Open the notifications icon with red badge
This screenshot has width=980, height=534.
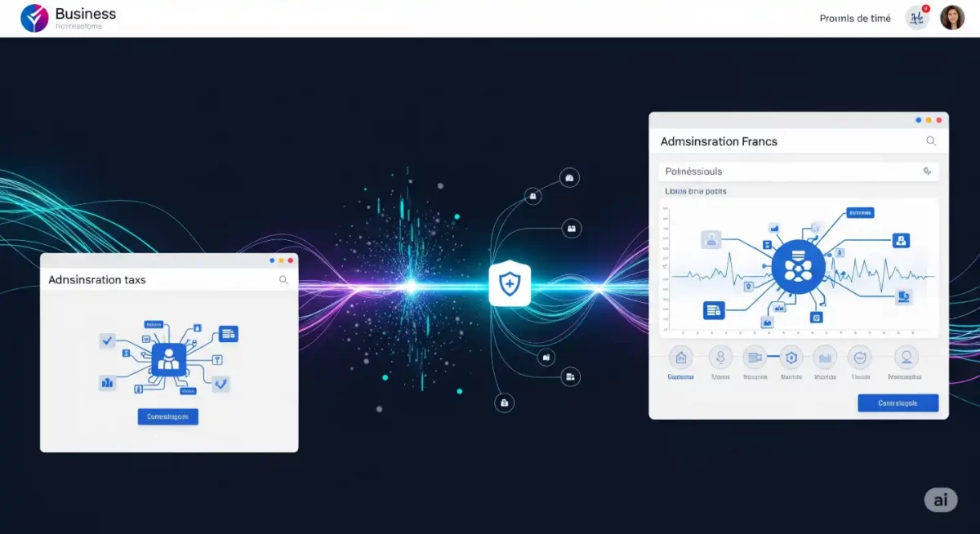tap(917, 17)
